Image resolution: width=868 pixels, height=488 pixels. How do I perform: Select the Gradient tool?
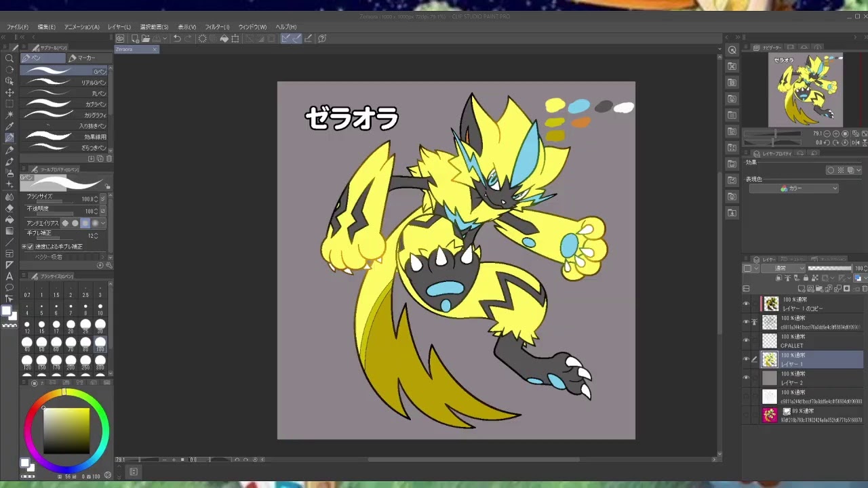click(9, 230)
